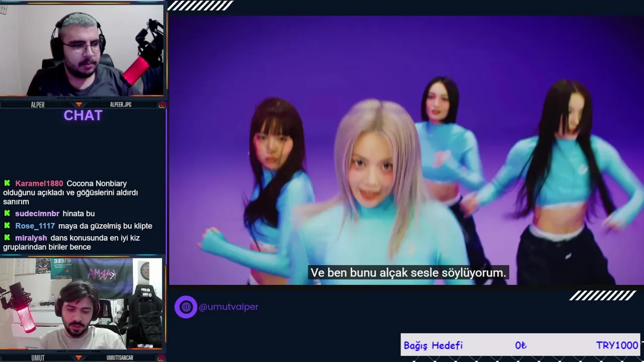Click the music video being watched

click(x=406, y=150)
